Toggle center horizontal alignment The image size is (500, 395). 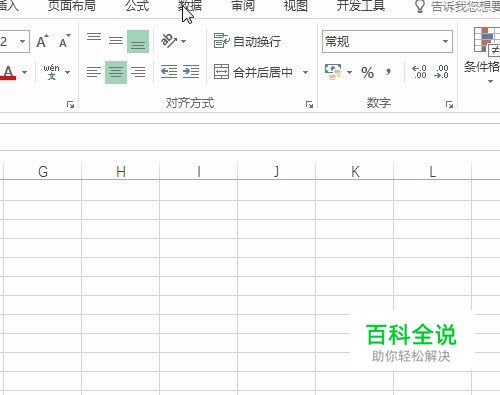click(x=116, y=72)
